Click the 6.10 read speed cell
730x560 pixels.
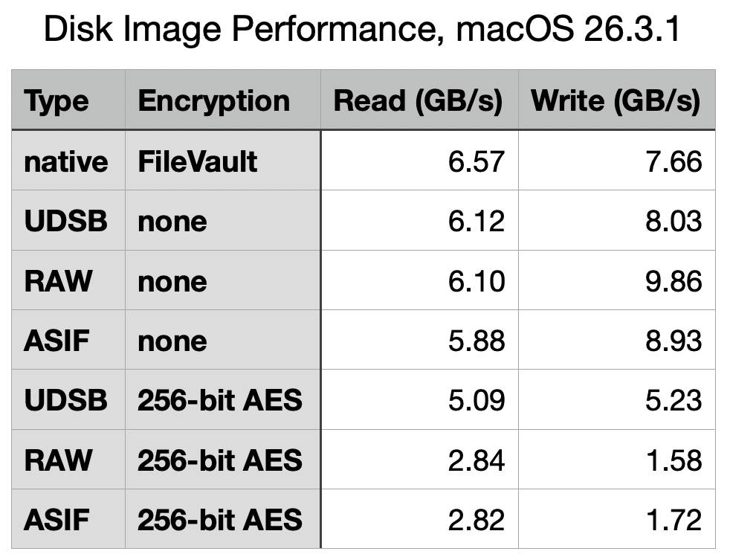(477, 281)
